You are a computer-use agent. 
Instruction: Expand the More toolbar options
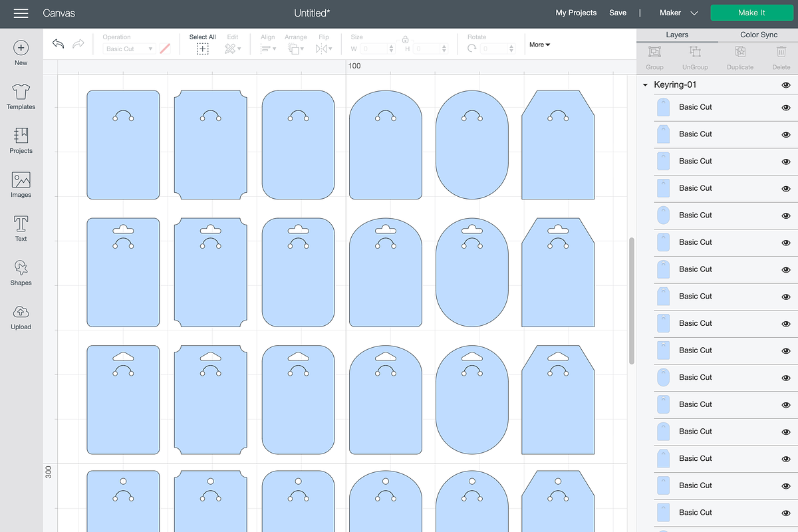click(539, 45)
